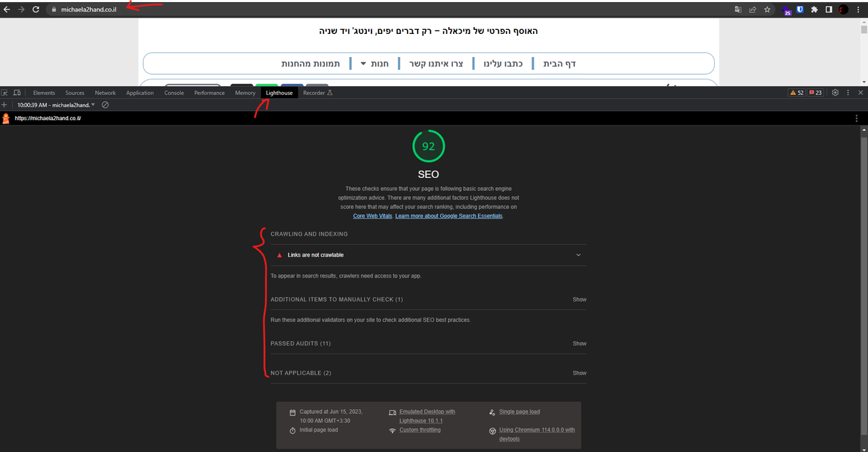Screen dimensions: 868x452
Task: Click Using Chromium 114.0.0.0 with devtools
Action: pos(537,434)
